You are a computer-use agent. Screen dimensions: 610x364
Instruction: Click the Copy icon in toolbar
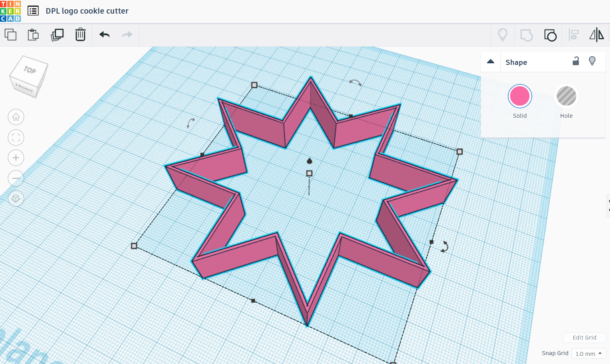(10, 35)
